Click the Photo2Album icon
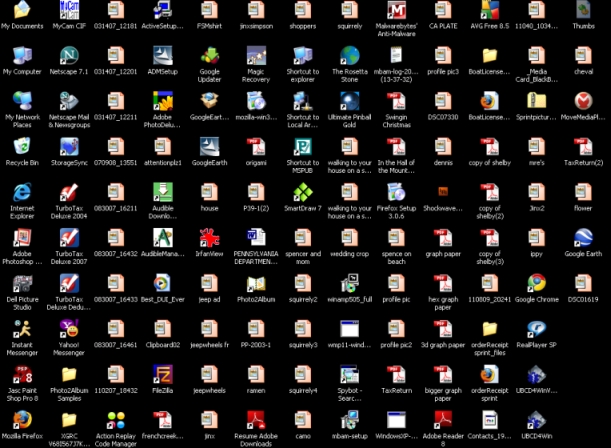Image resolution: width=611 pixels, height=448 pixels. [x=256, y=283]
